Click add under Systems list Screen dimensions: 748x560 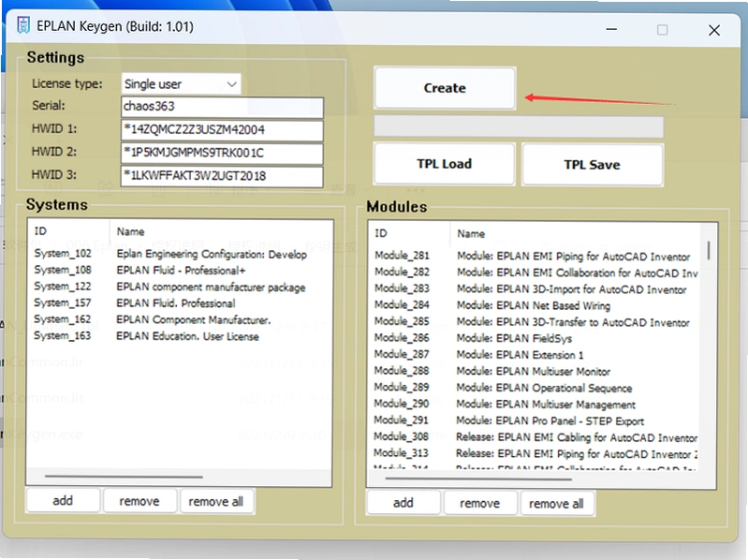pos(63,501)
